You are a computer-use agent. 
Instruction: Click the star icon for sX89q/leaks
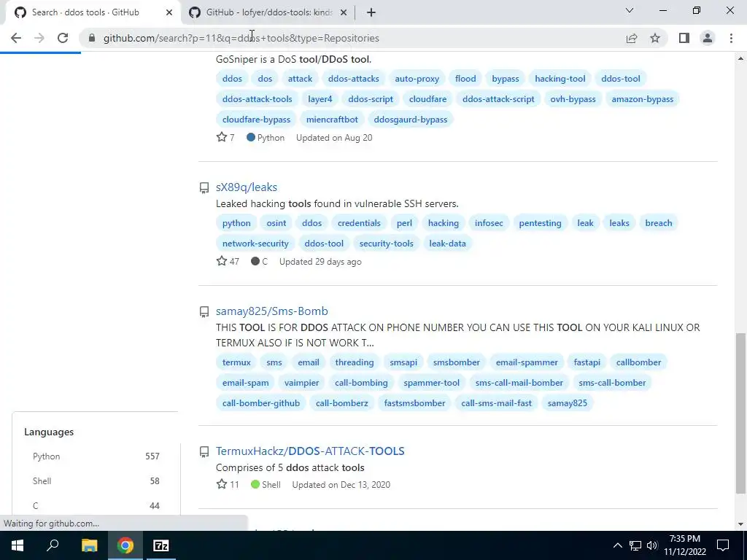tap(222, 261)
